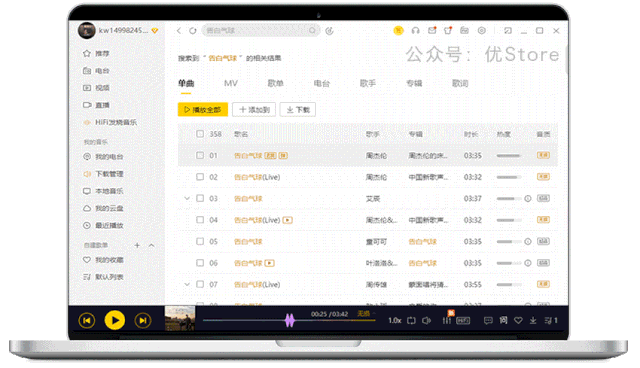Open the play queue list icon
This screenshot has width=640, height=368.
(x=551, y=321)
